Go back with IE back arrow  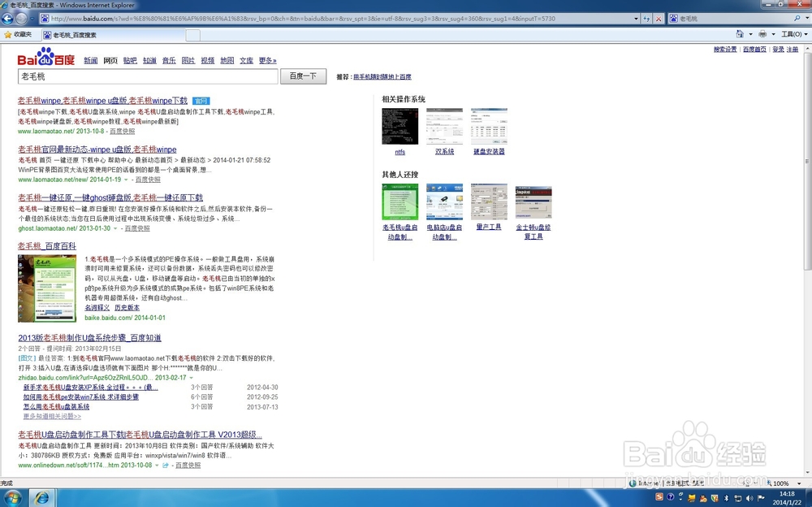click(7, 19)
